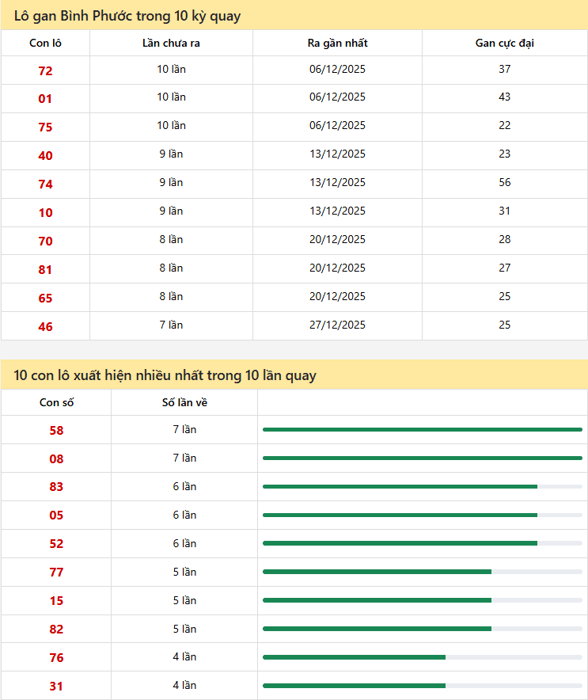The height and width of the screenshot is (700, 588).
Task: Click the 'Số lần về' column header
Action: (184, 403)
